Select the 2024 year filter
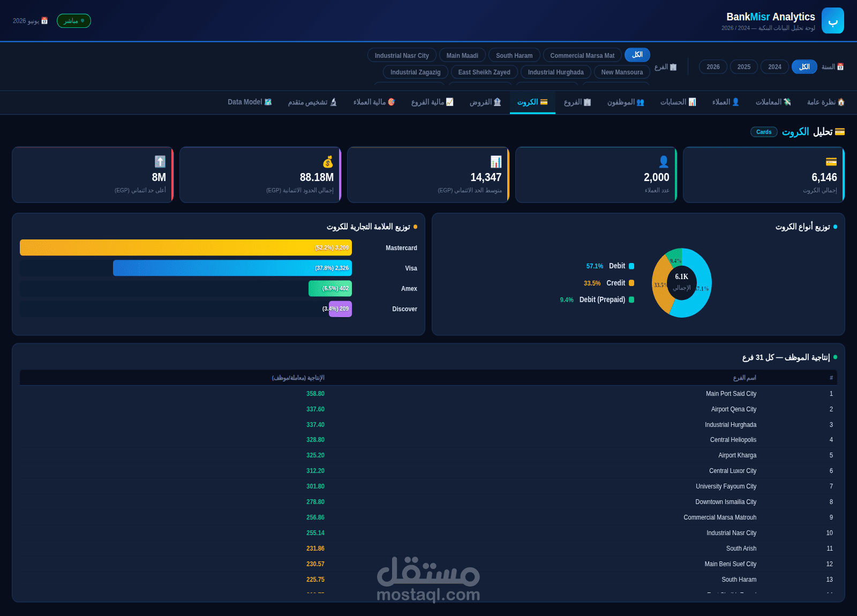 775,67
